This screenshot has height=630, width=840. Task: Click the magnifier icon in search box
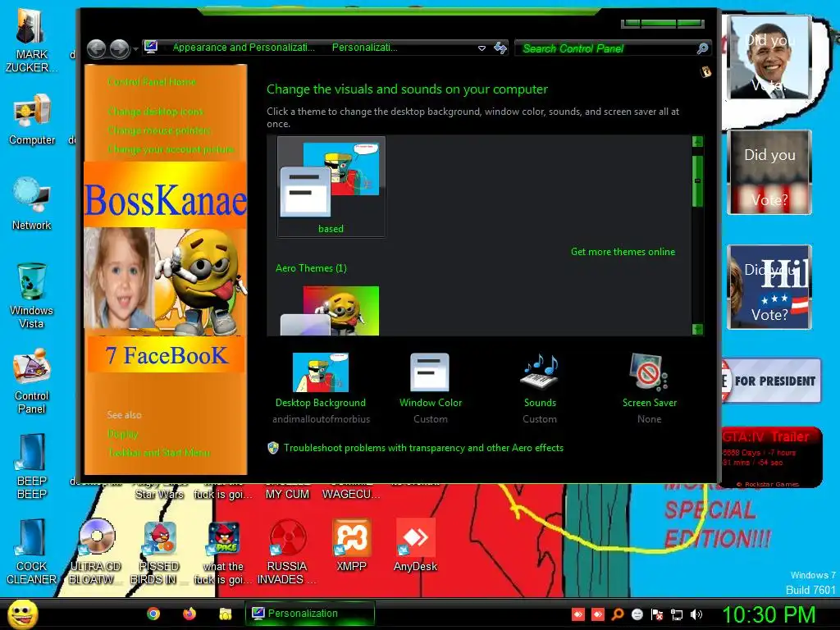(x=702, y=48)
